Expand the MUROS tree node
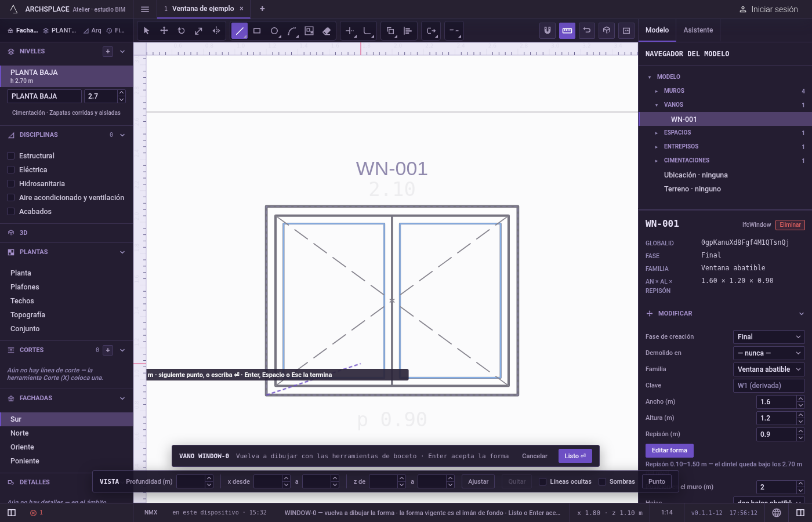The image size is (812, 522). 656,91
